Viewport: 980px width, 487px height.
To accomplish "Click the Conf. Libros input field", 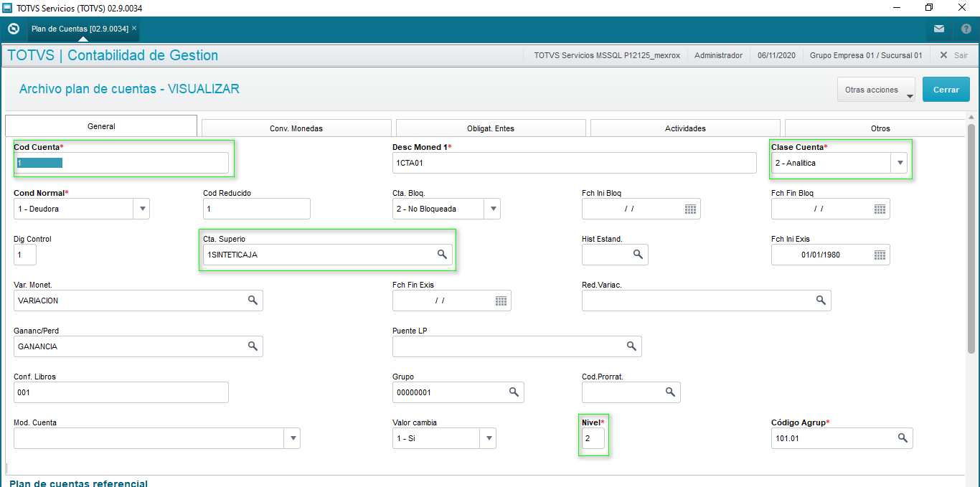I will [x=121, y=392].
